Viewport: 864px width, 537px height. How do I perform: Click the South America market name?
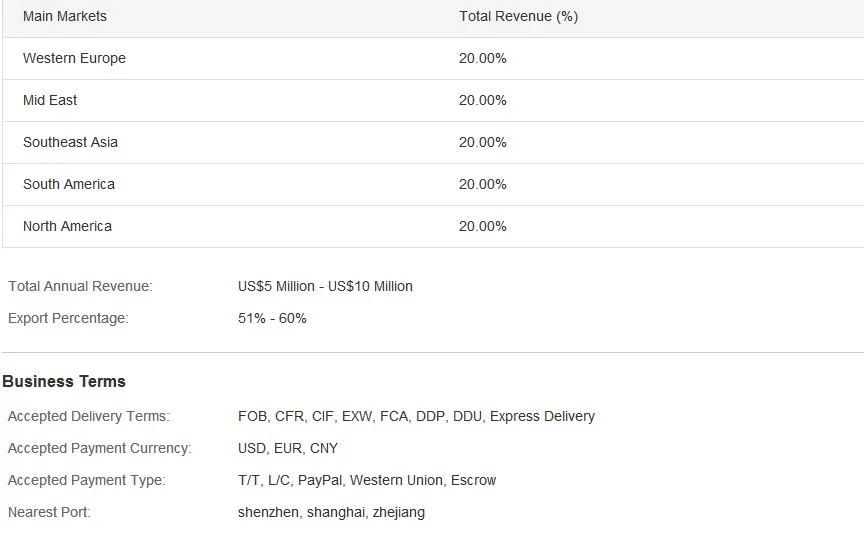[x=69, y=184]
